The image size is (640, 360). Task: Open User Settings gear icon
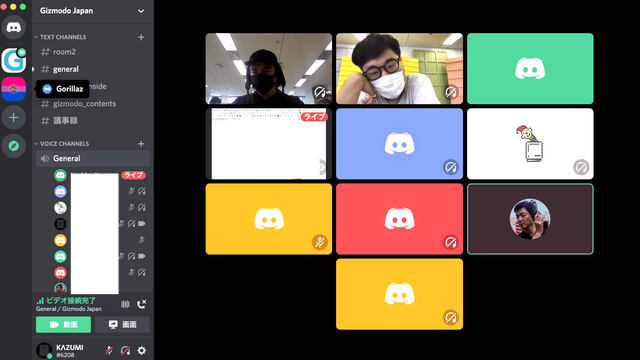tap(142, 350)
